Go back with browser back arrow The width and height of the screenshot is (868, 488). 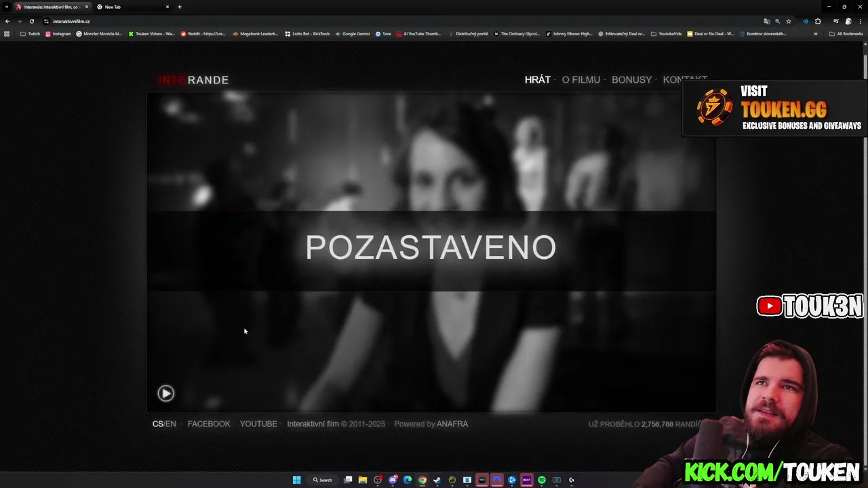pos(7,21)
